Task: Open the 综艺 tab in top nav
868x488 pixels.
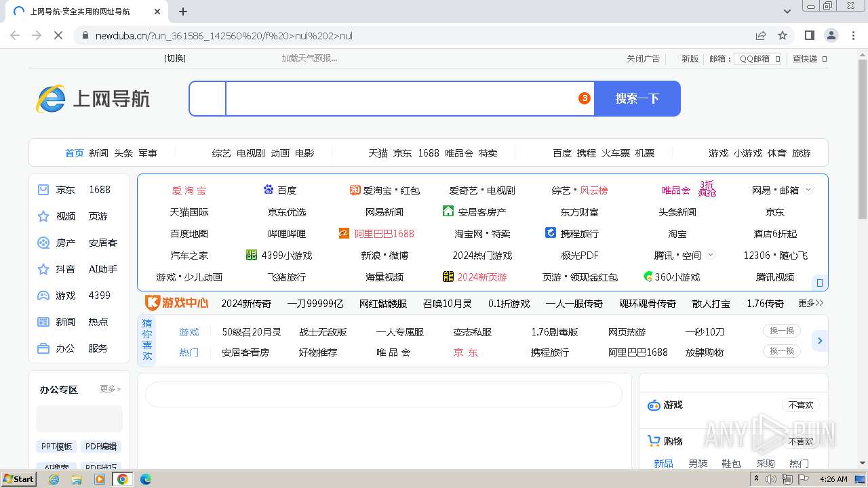Action: point(221,153)
